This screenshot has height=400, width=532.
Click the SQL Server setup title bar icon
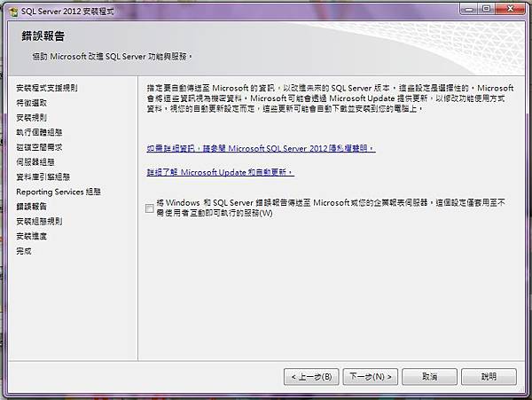pos(14,12)
